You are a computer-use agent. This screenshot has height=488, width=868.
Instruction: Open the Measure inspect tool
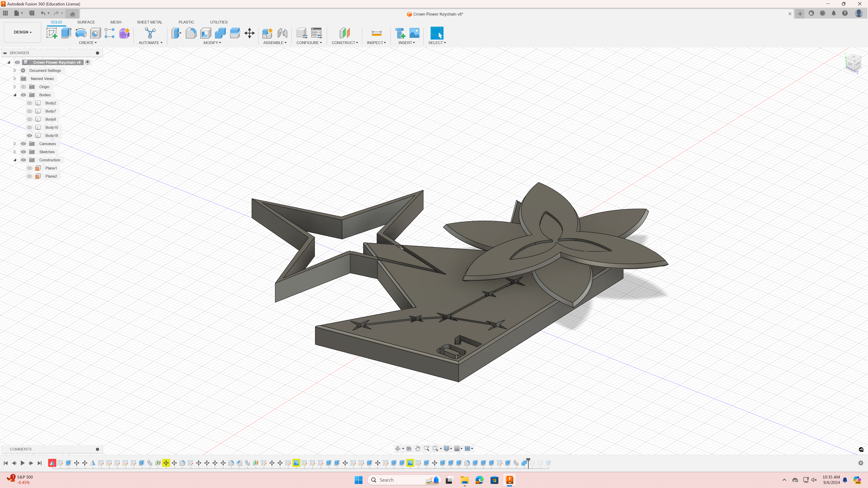(x=376, y=33)
